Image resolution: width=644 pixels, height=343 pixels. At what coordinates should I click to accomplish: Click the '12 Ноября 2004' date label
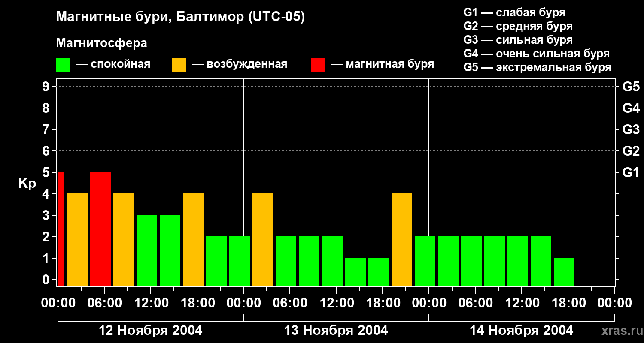151,330
